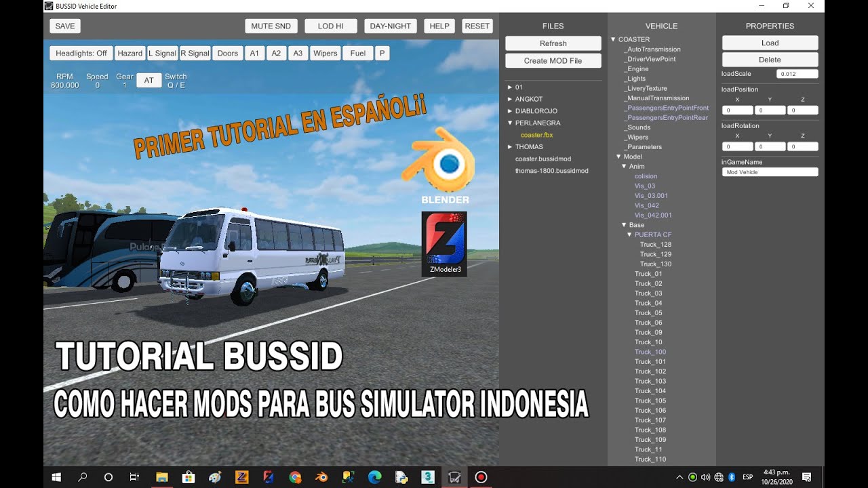Click the SAVE button
The height and width of the screenshot is (488, 868).
65,26
